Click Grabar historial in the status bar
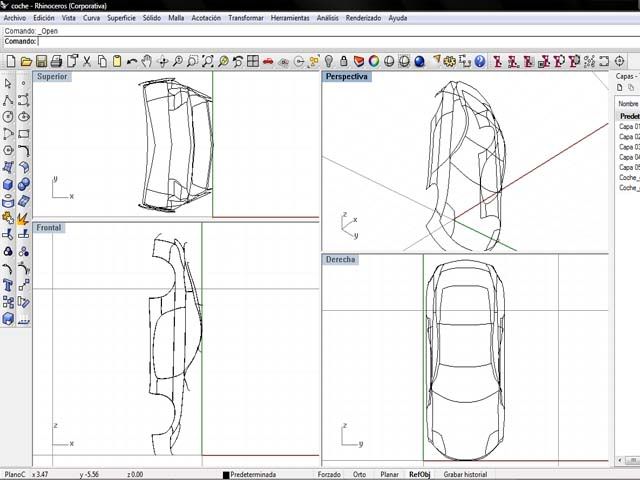Viewport: 640px width, 480px height. [466, 474]
